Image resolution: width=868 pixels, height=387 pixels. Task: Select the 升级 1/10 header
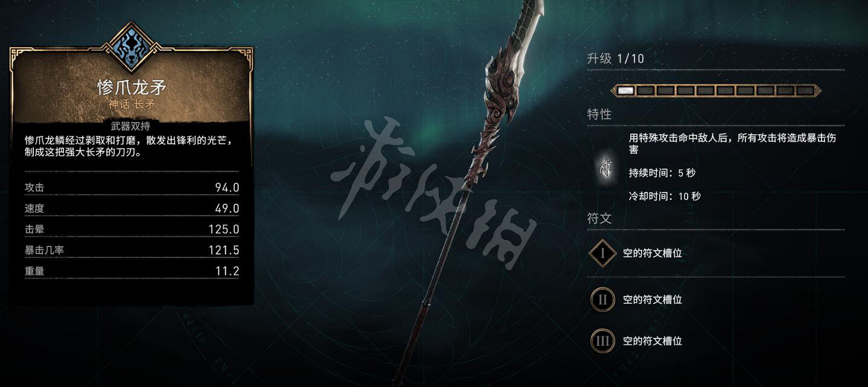click(615, 59)
